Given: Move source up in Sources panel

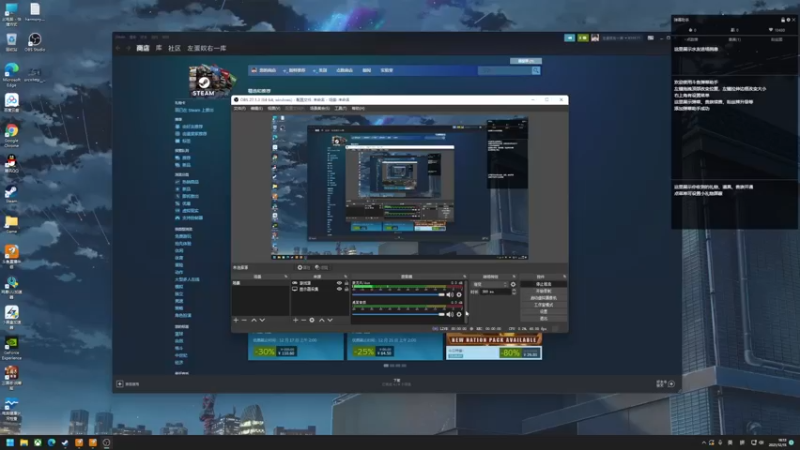Looking at the screenshot, I should [x=322, y=320].
